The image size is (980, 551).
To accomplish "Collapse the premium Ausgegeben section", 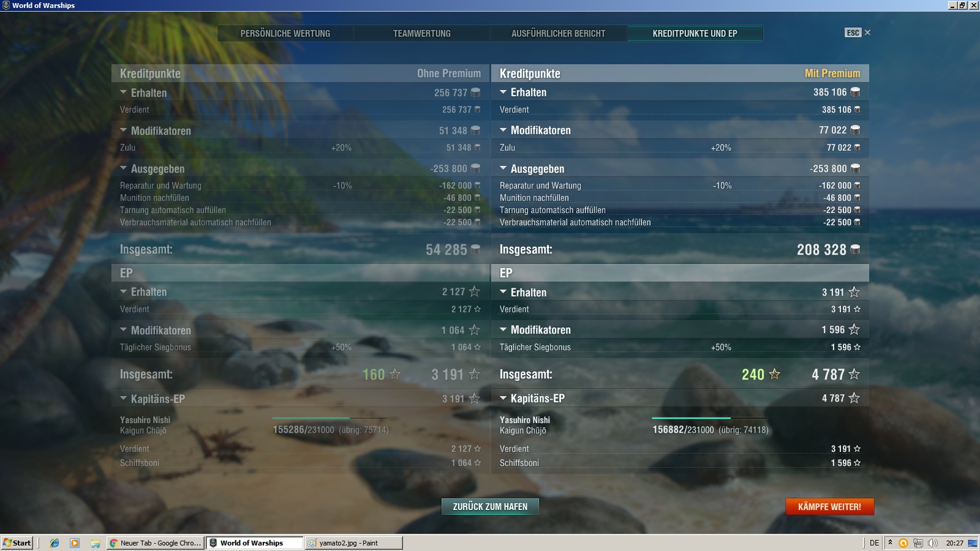I will [x=503, y=168].
